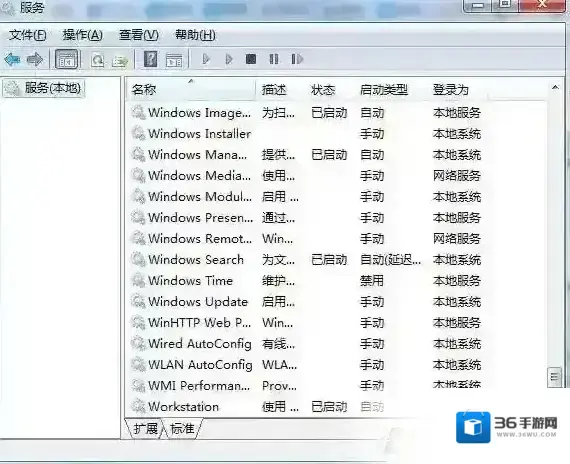Click the gear icon beside Windows Update
Viewport: 570px width, 464px height.
pos(138,301)
